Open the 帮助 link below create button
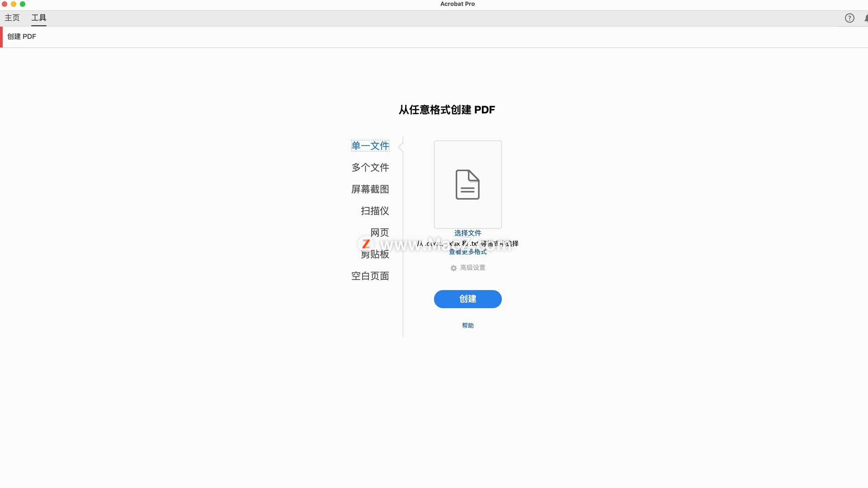The height and width of the screenshot is (488, 868). [468, 325]
